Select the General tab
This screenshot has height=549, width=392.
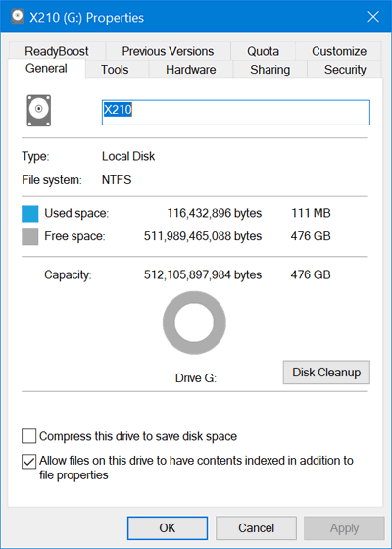46,69
